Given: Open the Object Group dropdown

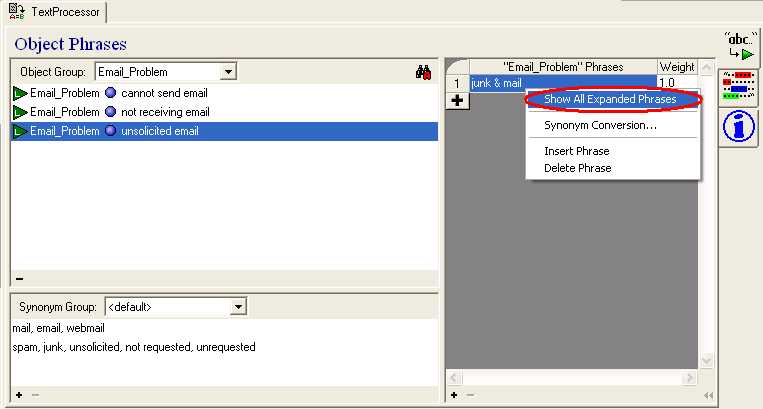Looking at the screenshot, I should (x=229, y=72).
